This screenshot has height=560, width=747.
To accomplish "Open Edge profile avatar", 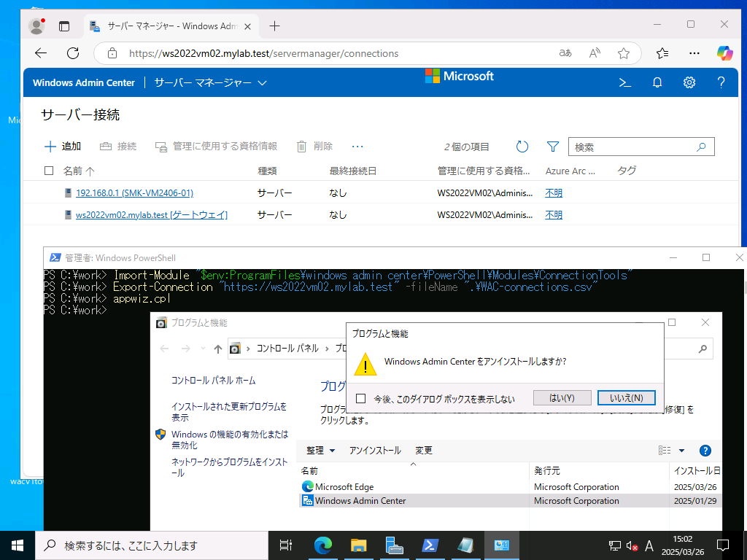I will [36, 26].
